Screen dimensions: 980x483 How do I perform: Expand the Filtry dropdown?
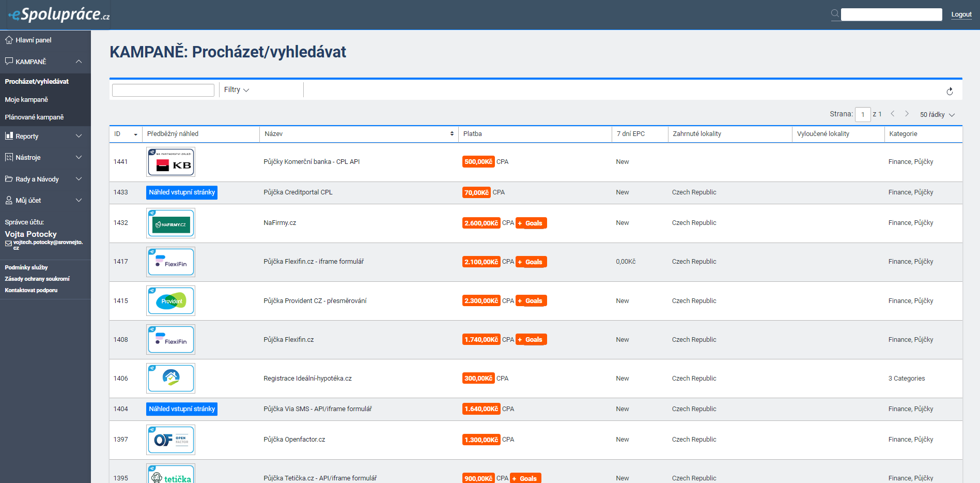[237, 89]
